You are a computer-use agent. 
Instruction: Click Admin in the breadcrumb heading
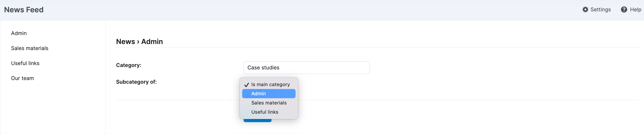(x=152, y=42)
